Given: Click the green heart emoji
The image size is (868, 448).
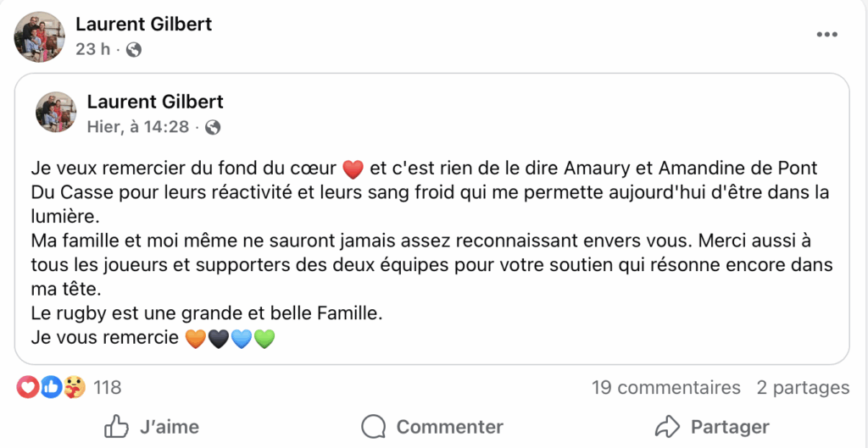Looking at the screenshot, I should point(264,339).
